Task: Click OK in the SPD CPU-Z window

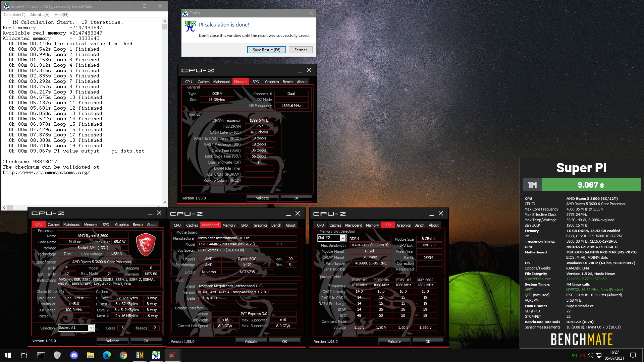Action: click(x=428, y=342)
